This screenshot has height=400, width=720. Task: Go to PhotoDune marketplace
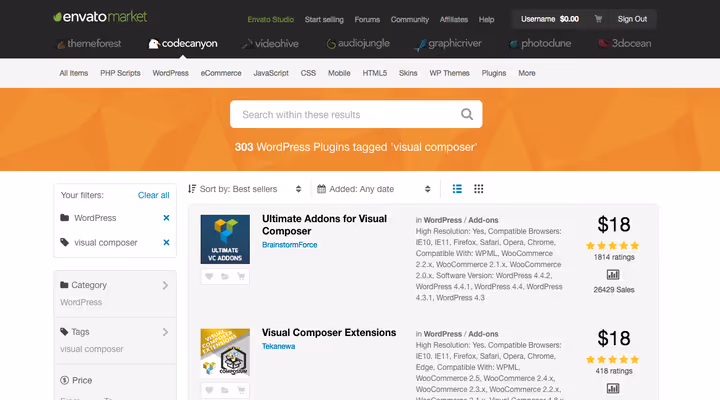(x=540, y=44)
